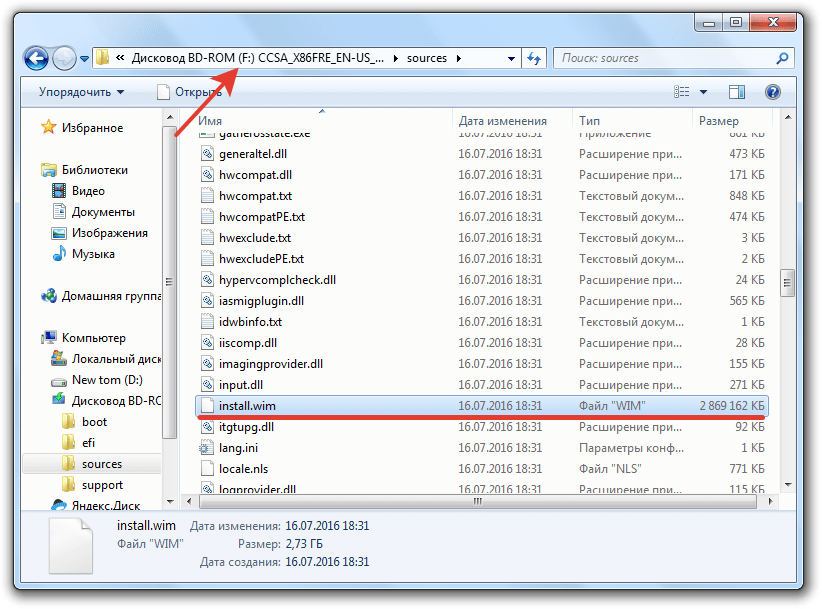
Task: Expand arrow after BD-ROM segment in breadcrumb
Action: (395, 58)
